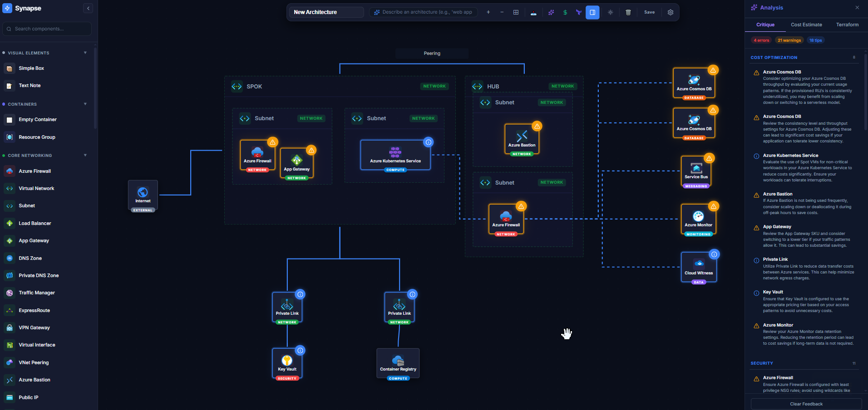
Task: Click the Clear Feedback button
Action: point(806,404)
